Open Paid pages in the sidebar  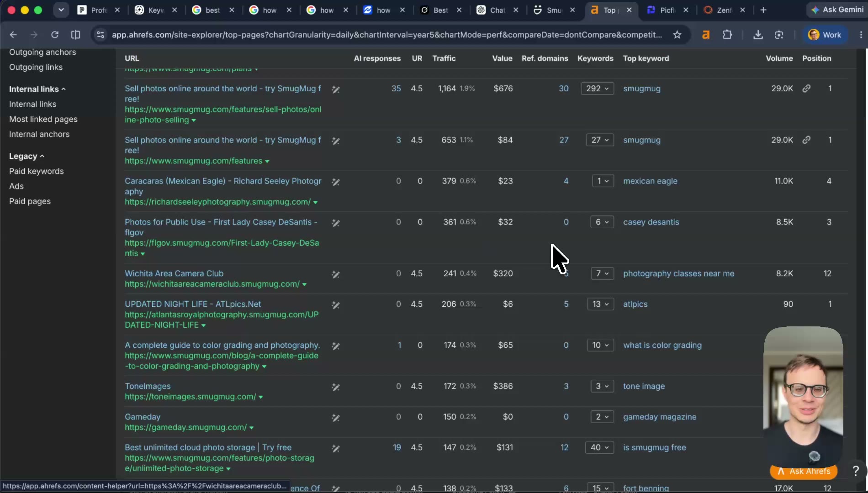coord(30,201)
